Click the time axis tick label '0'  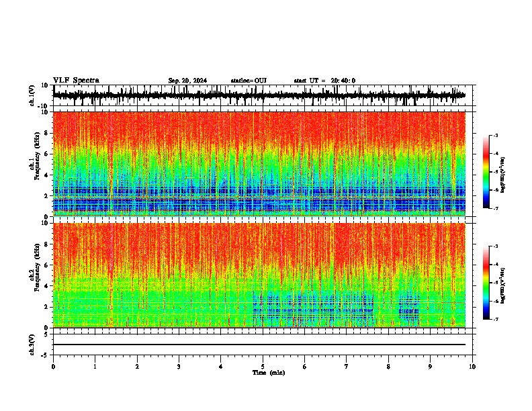tap(53, 367)
